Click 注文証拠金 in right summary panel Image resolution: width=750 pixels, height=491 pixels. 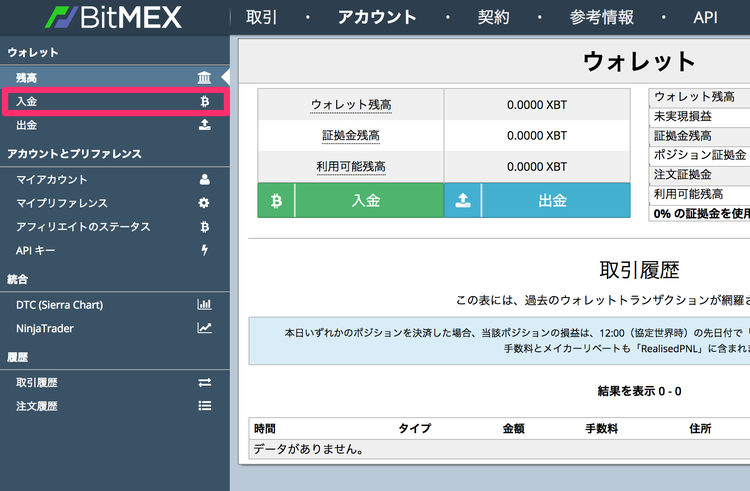683,175
